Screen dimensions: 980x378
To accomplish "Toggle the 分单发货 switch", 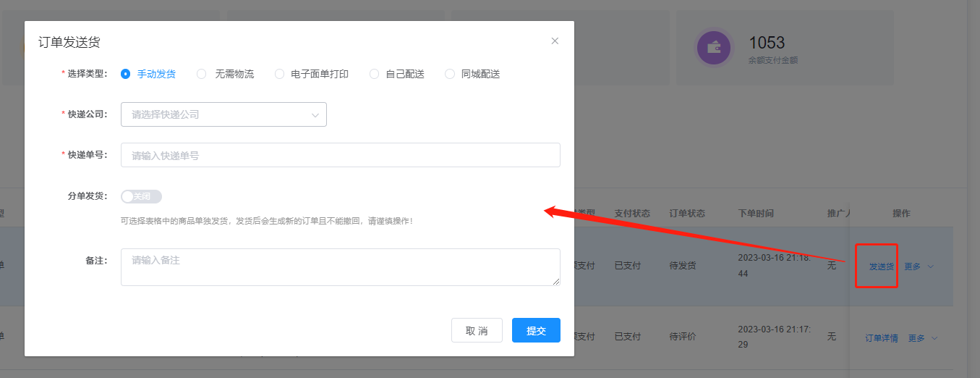I will (141, 196).
